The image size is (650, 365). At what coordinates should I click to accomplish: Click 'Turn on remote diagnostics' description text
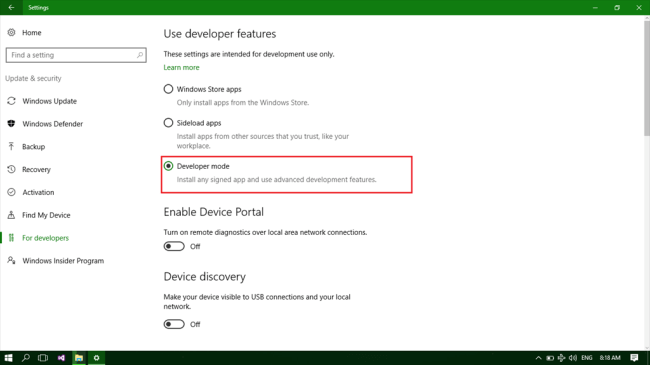[x=265, y=232]
